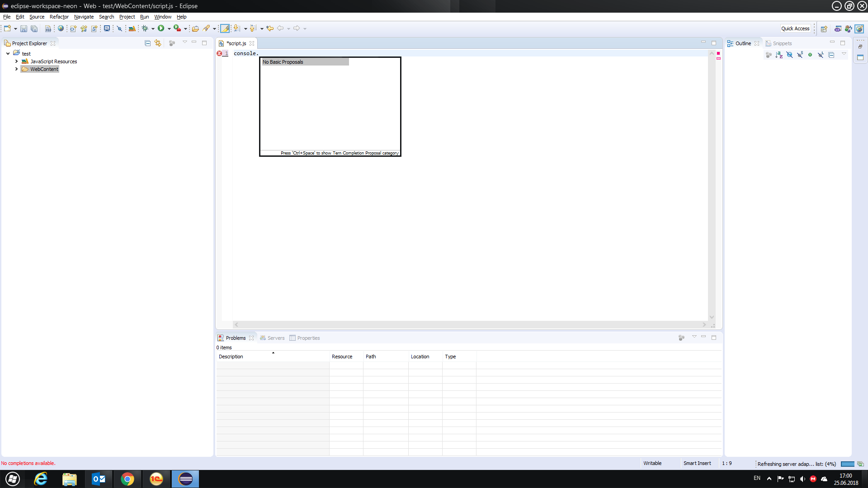Screen dimensions: 868x488
Task: Collapse the test project tree node
Action: coord(8,54)
